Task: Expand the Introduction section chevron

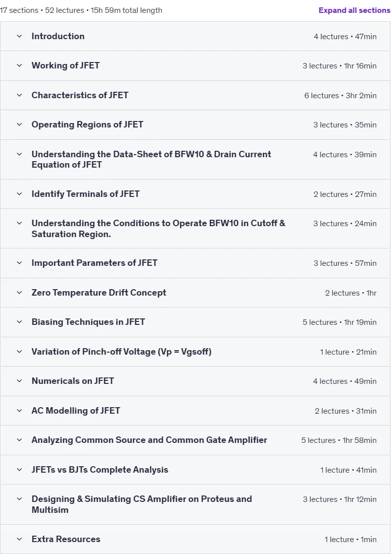Action: pyautogui.click(x=19, y=36)
